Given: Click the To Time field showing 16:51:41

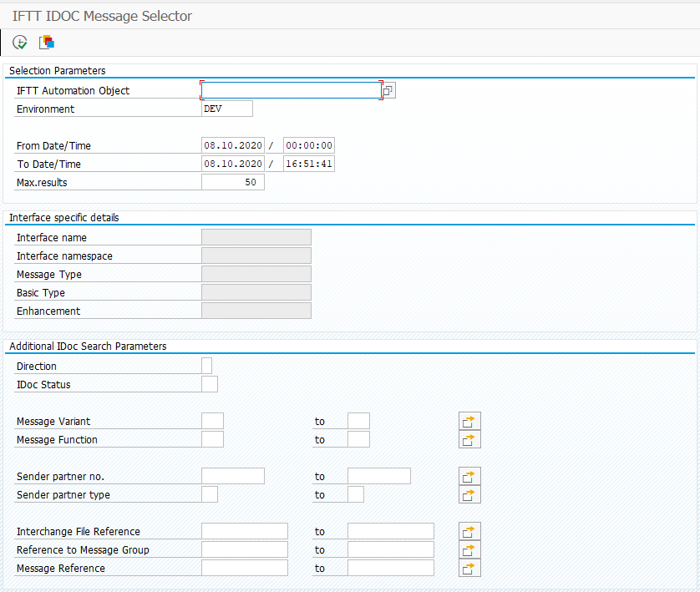Looking at the screenshot, I should [x=308, y=164].
